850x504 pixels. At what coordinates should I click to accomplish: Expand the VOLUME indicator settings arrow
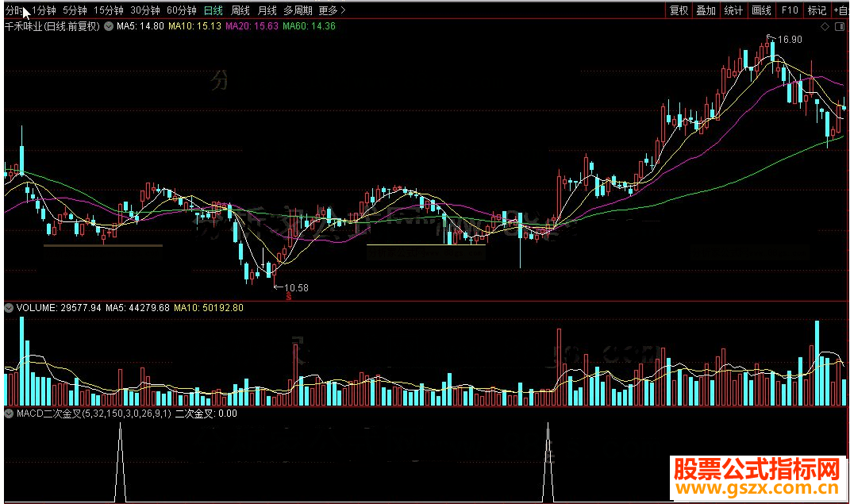(9, 308)
